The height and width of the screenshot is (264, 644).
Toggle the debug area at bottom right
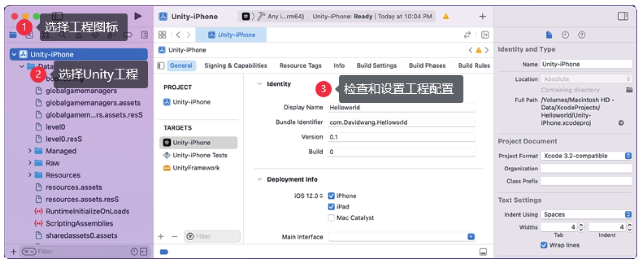pyautogui.click(x=483, y=252)
